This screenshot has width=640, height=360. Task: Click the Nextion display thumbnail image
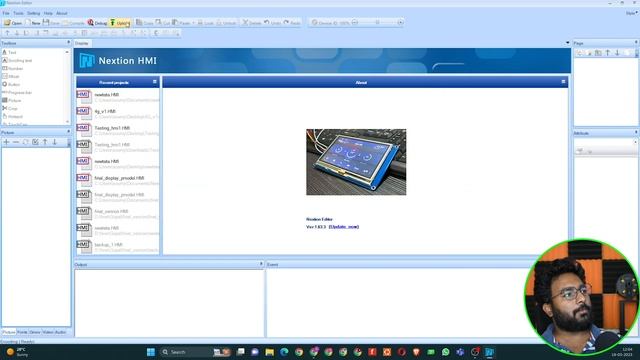pos(356,162)
